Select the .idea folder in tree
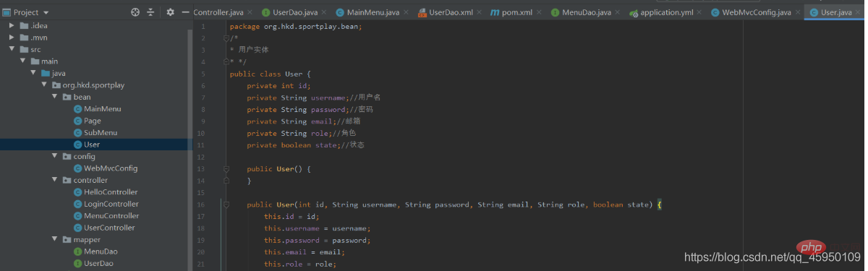The height and width of the screenshot is (271, 868). [33, 25]
